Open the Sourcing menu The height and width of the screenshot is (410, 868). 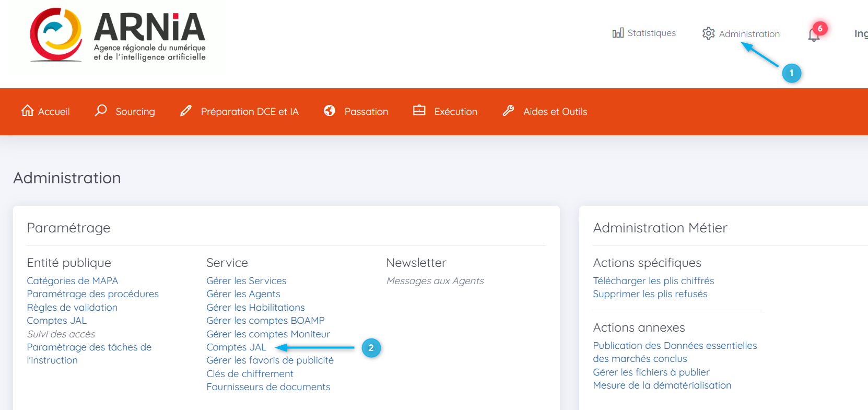[135, 112]
